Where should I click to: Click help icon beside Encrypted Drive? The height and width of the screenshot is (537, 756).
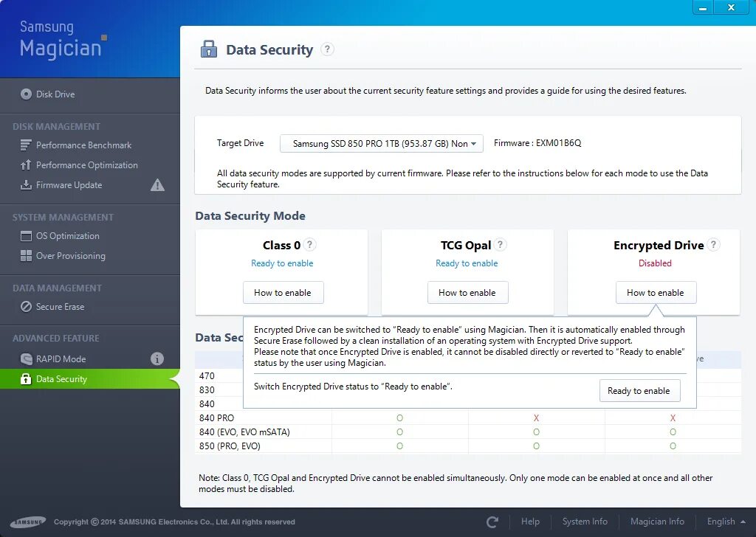[x=714, y=245]
